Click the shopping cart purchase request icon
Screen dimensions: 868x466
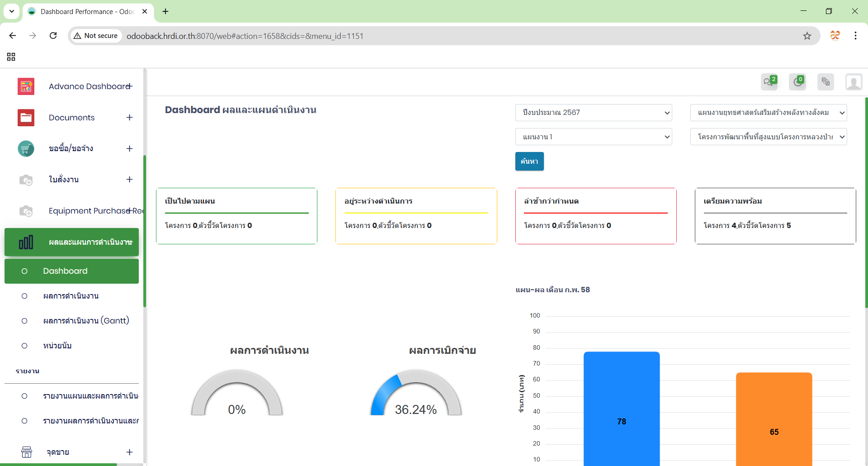[x=26, y=148]
